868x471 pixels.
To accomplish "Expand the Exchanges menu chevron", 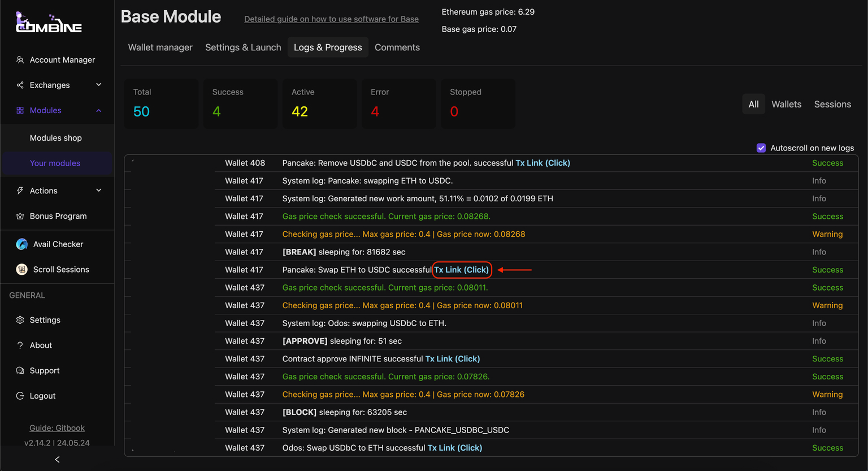I will 99,85.
